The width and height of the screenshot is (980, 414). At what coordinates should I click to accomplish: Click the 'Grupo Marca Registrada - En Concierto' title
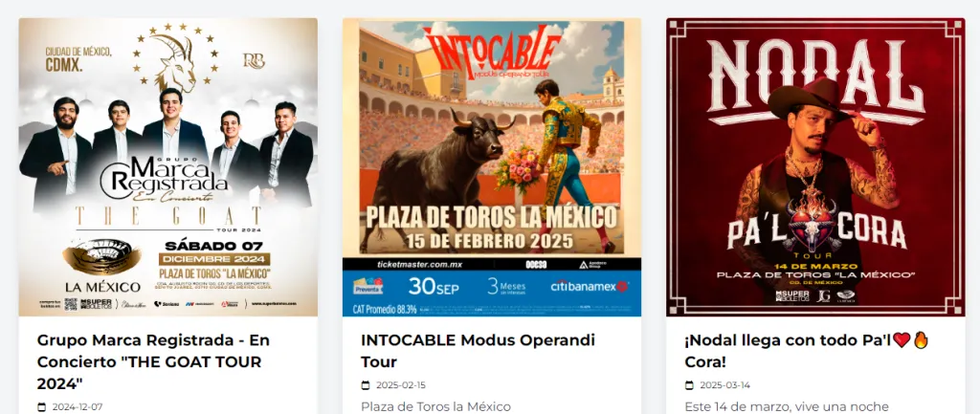(x=153, y=361)
